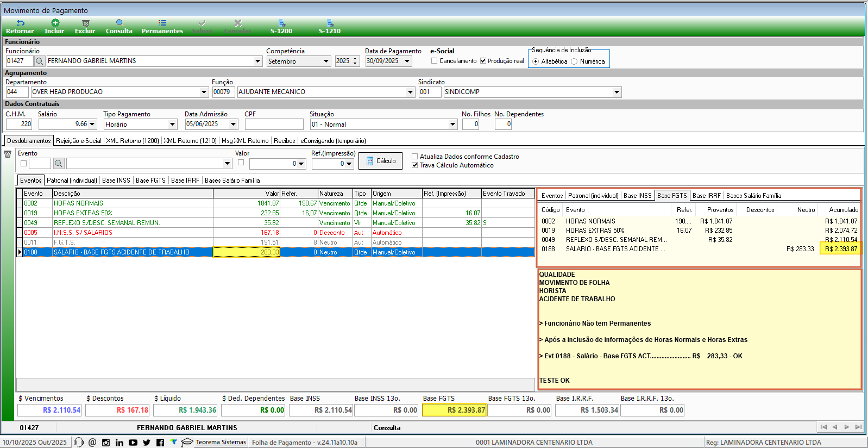Open the Base IRRF tab in right panel
868x448 pixels.
coord(706,196)
